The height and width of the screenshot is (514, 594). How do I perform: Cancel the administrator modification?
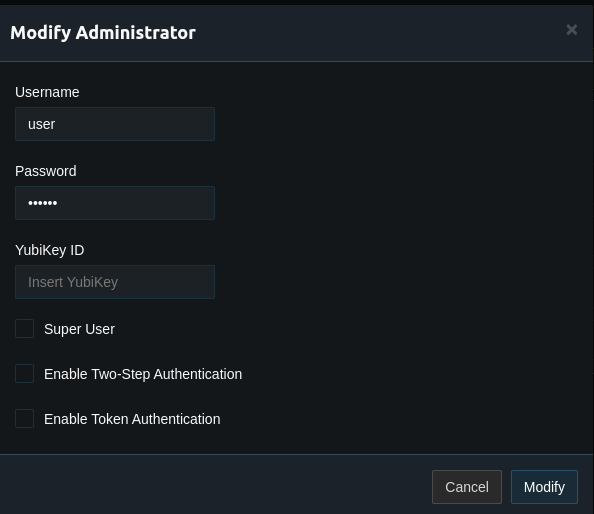[467, 487]
